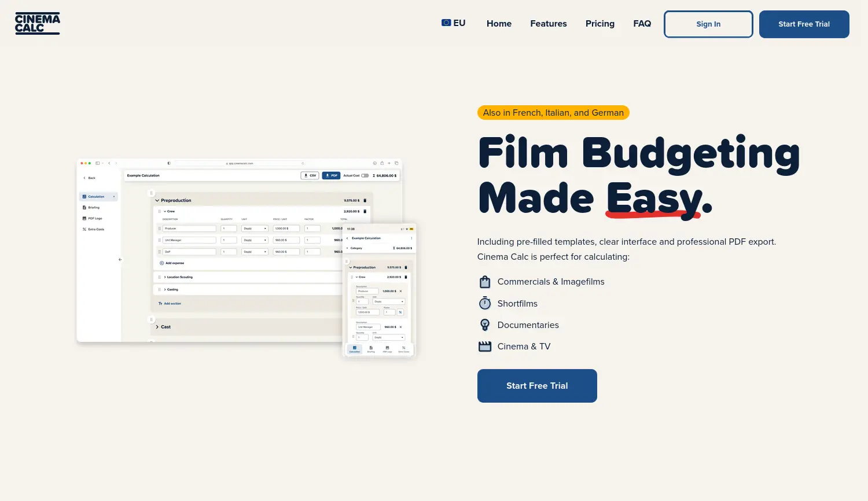Viewport: 868px width, 501px height.
Task: Select Calculation in the desktop preview sidebar
Action: click(x=98, y=197)
